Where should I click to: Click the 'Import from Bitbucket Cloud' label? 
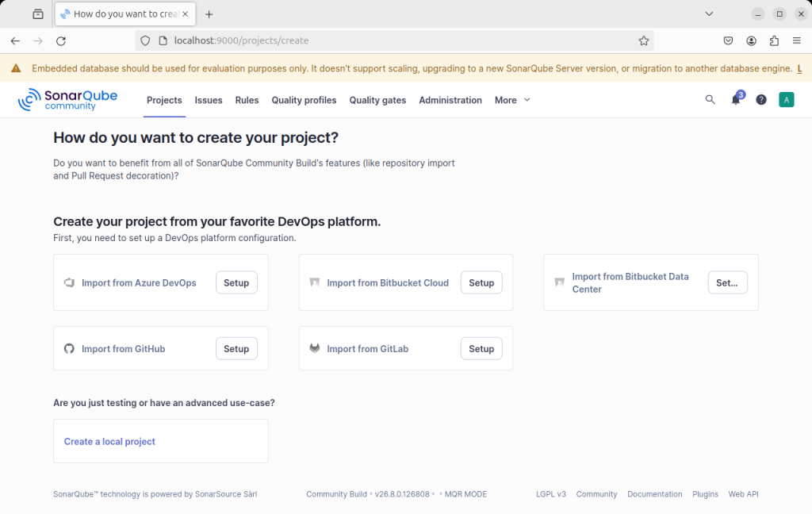coord(388,283)
